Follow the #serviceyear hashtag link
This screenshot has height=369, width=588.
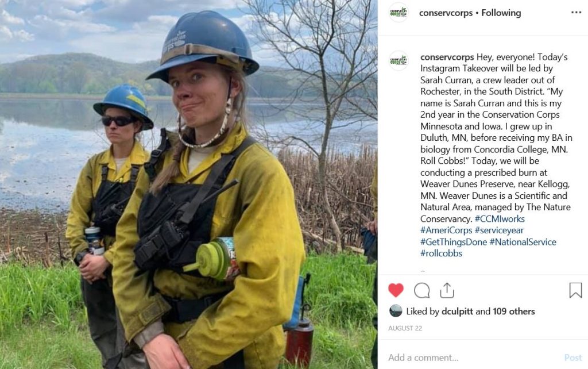click(499, 230)
